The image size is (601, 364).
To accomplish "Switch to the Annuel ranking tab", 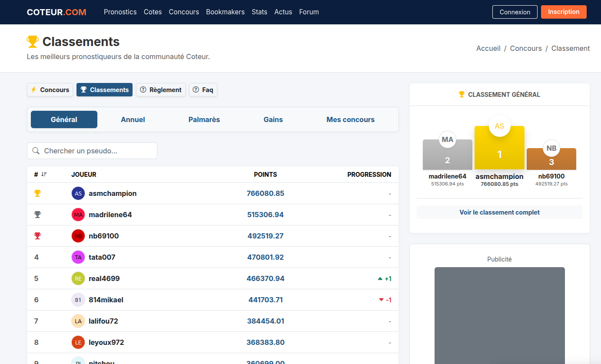I will (133, 119).
